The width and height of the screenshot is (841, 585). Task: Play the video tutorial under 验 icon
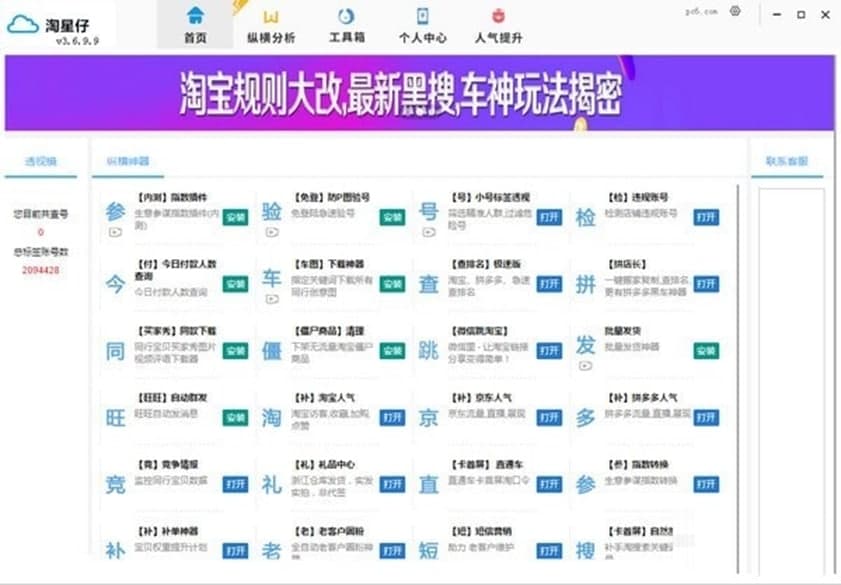(272, 232)
